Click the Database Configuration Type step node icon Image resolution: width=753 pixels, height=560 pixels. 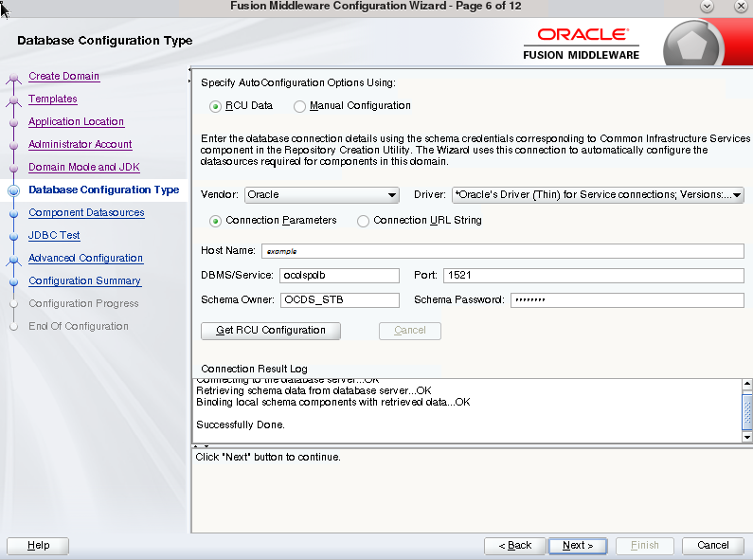tap(14, 190)
